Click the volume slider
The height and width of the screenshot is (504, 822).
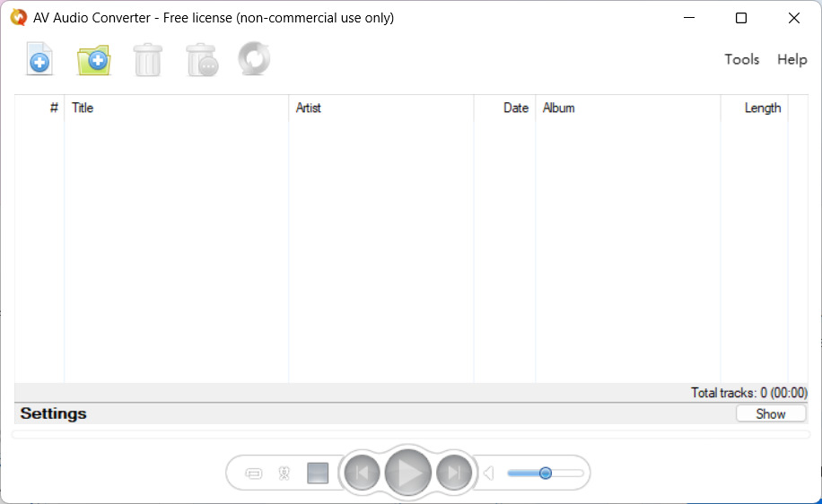point(546,474)
